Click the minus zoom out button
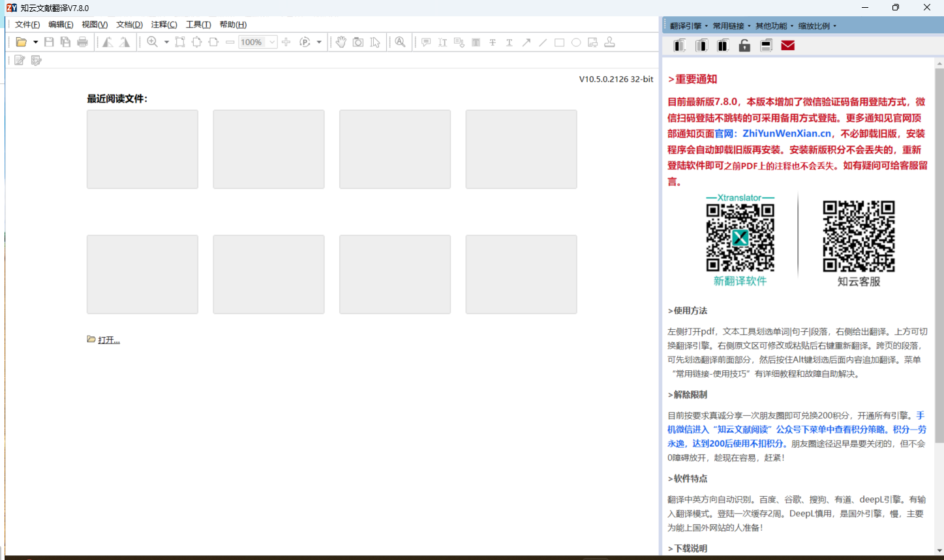The height and width of the screenshot is (560, 944). click(230, 42)
